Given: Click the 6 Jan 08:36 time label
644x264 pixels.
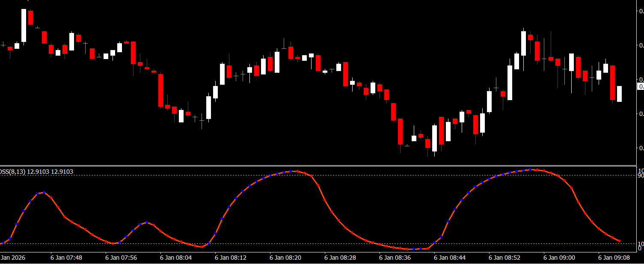Looking at the screenshot, I should [x=395, y=258].
